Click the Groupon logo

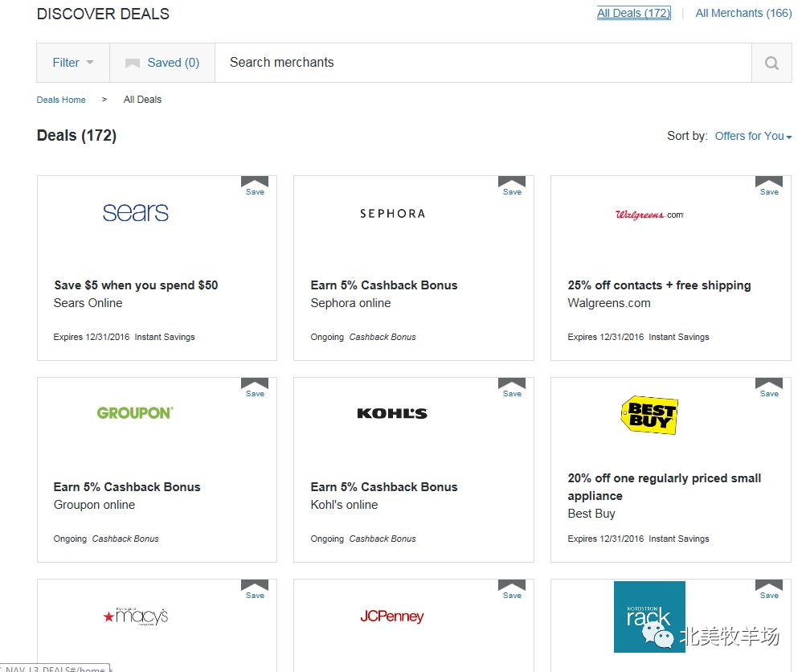pyautogui.click(x=135, y=413)
